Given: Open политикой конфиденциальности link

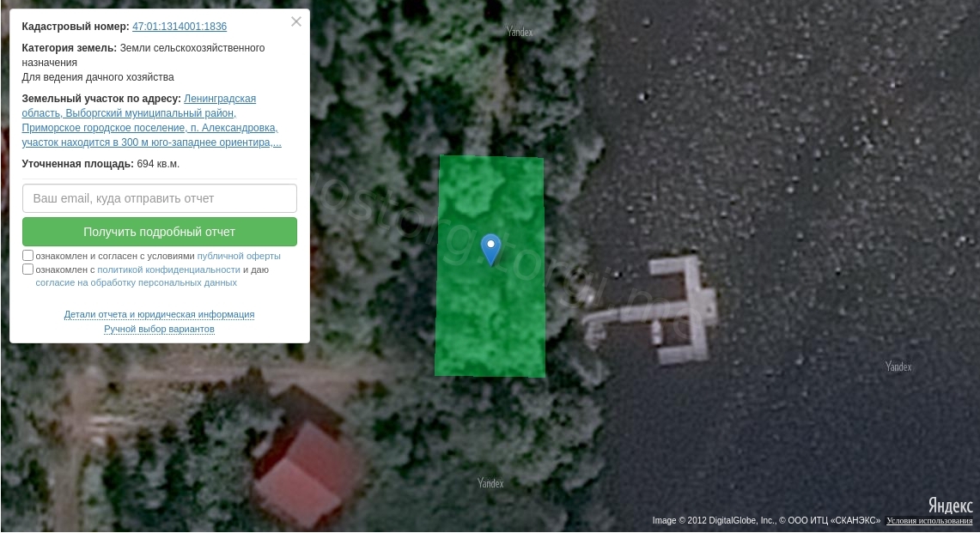Looking at the screenshot, I should (168, 270).
